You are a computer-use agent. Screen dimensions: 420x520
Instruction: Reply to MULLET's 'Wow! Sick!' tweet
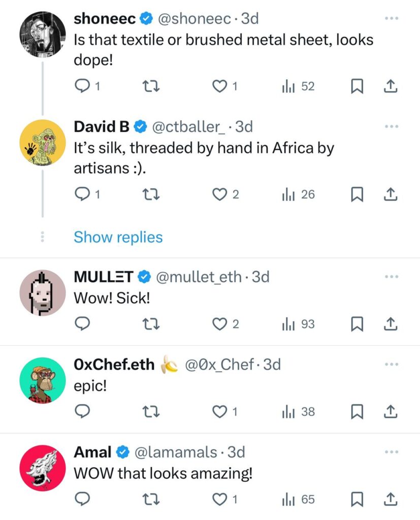(x=82, y=324)
